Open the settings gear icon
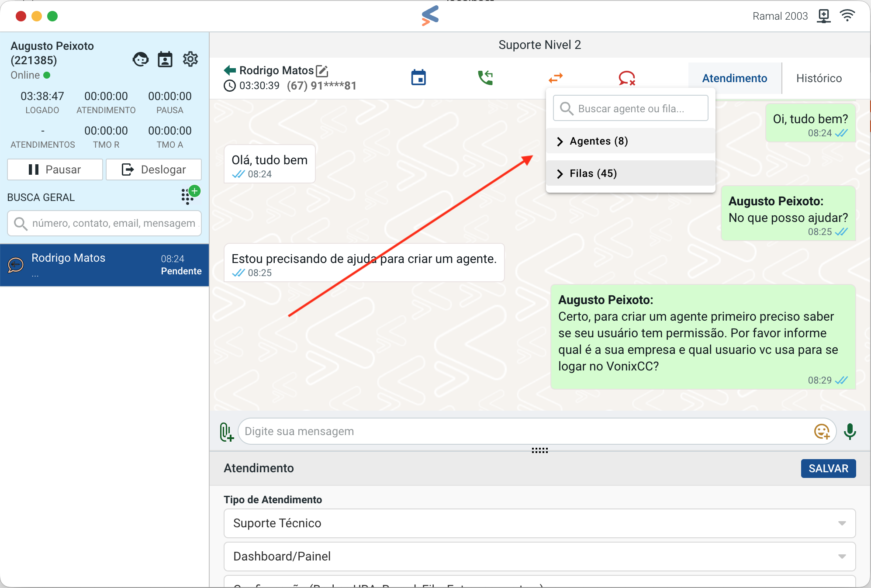871x588 pixels. 190,59
